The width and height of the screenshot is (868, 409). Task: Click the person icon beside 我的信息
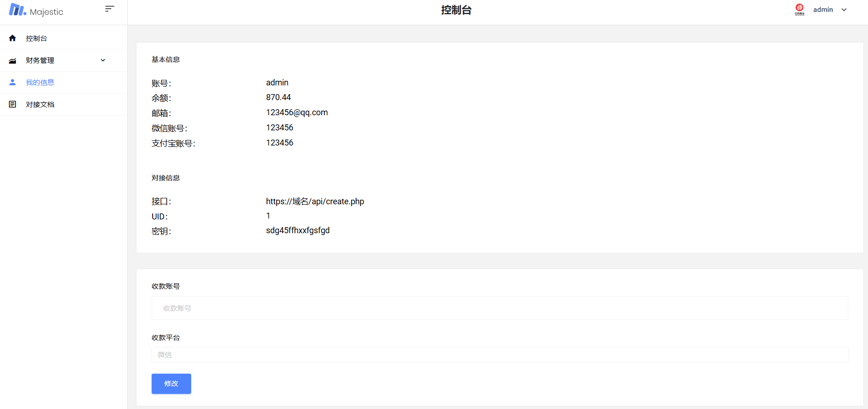coord(12,82)
